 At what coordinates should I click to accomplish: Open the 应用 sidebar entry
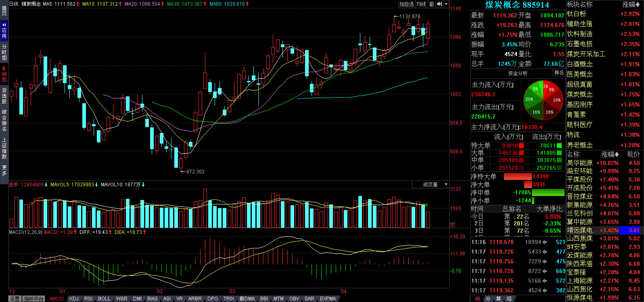point(4,30)
